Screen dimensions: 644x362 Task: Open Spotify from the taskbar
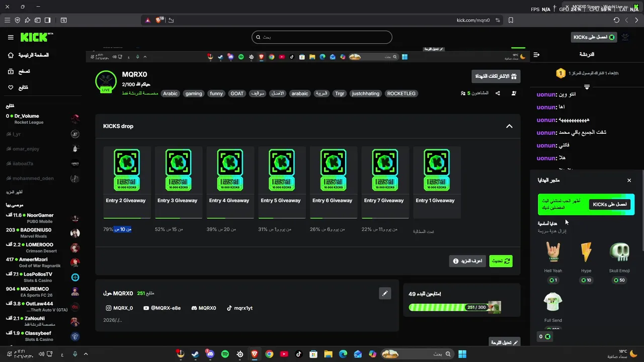pyautogui.click(x=225, y=354)
